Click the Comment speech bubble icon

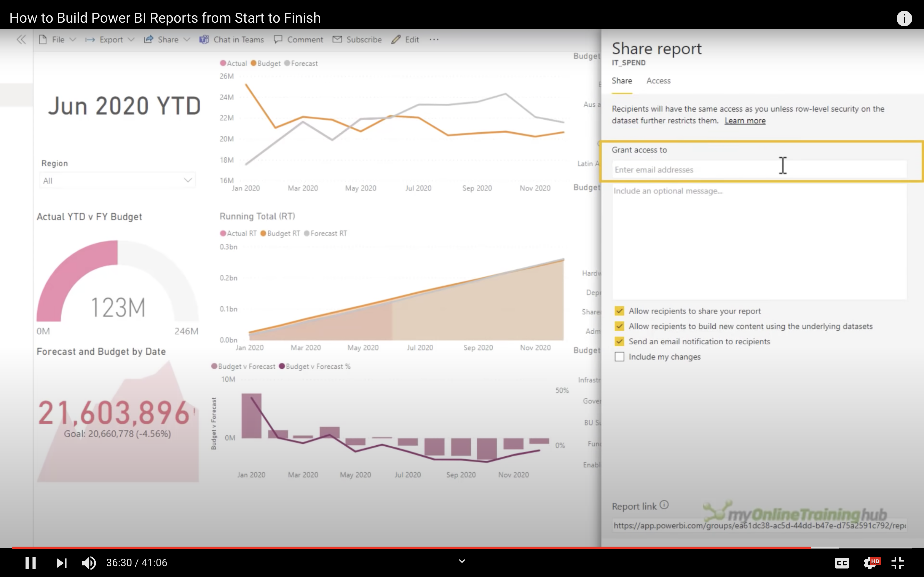pyautogui.click(x=278, y=39)
